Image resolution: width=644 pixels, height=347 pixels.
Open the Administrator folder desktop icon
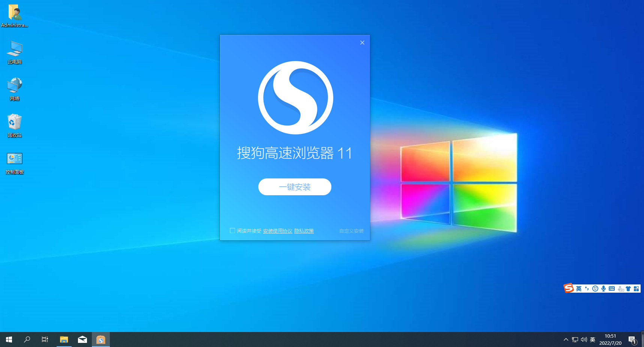(x=14, y=16)
